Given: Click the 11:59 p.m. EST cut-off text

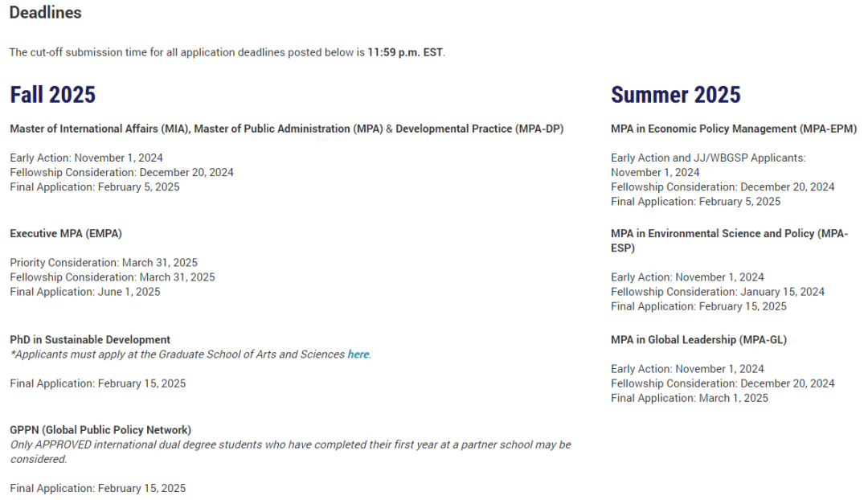Looking at the screenshot, I should (405, 52).
